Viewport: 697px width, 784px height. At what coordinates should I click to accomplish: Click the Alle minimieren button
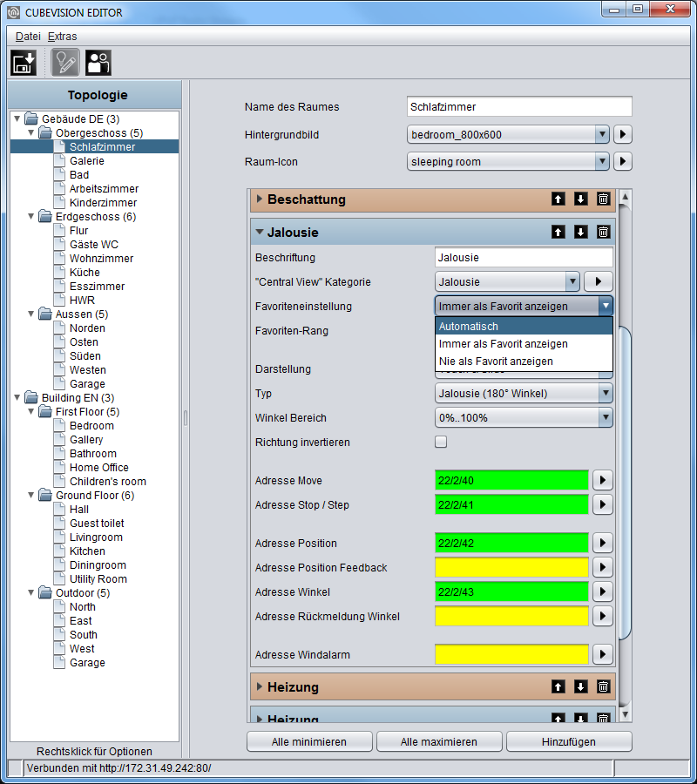(309, 741)
